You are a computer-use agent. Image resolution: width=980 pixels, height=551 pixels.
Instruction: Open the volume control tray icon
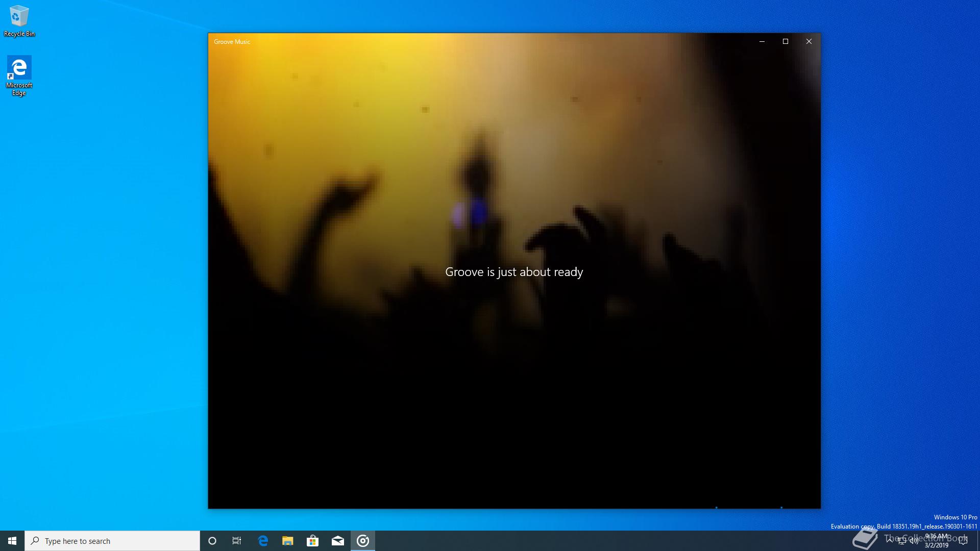click(914, 541)
